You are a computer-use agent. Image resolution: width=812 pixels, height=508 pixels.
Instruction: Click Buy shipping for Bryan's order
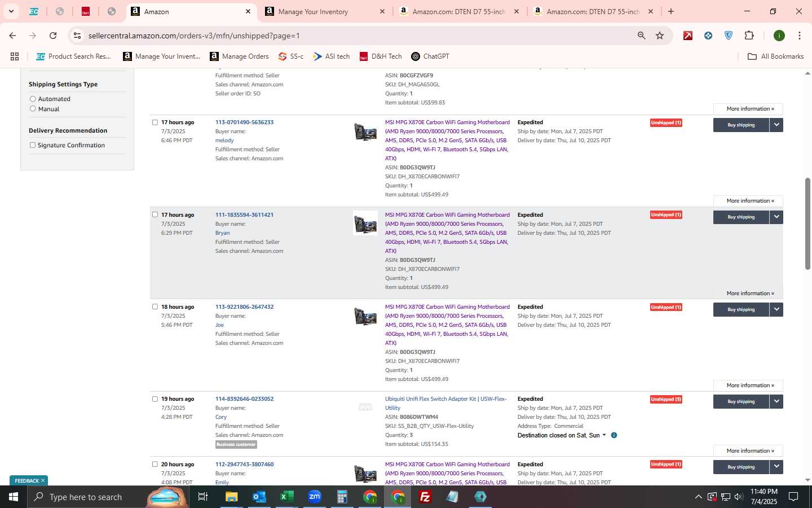click(741, 217)
